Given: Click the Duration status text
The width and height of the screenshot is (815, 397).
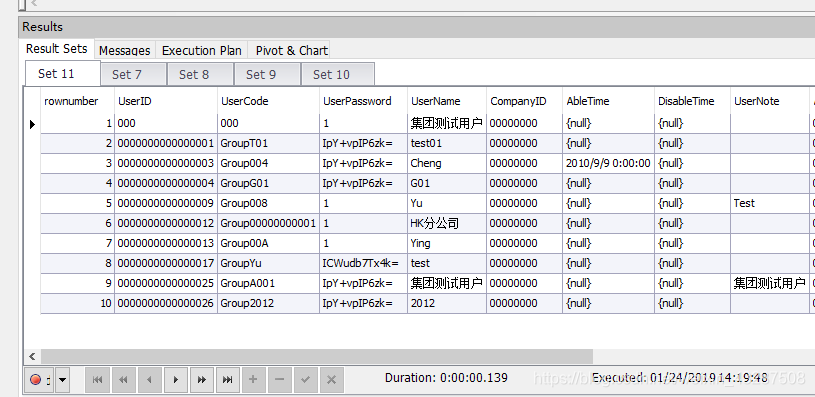Looking at the screenshot, I should click(446, 378).
